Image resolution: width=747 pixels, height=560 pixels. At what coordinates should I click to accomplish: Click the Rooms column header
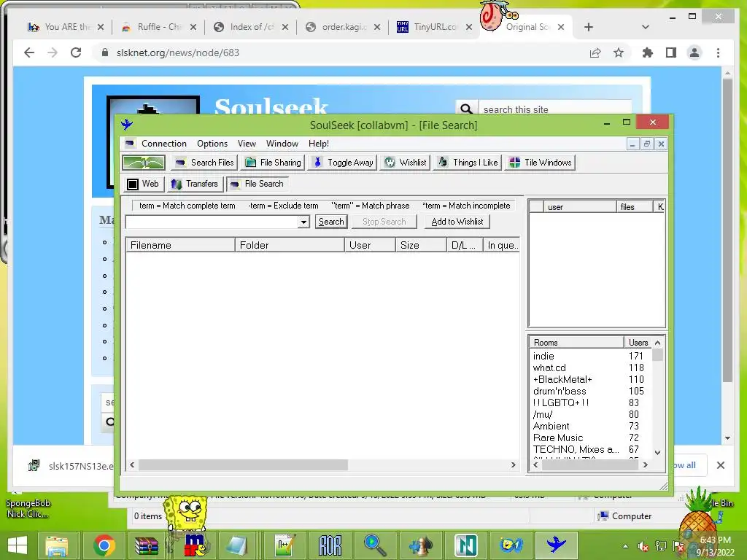tap(576, 343)
